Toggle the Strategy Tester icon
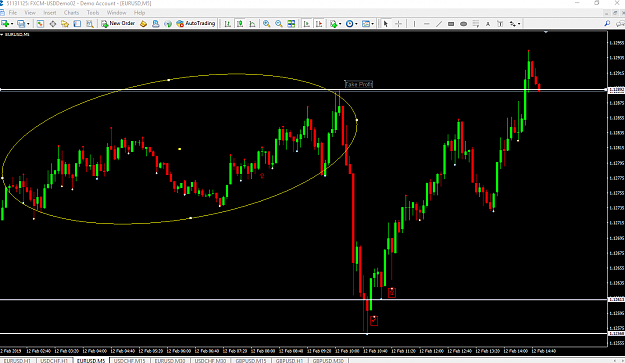 (90, 24)
